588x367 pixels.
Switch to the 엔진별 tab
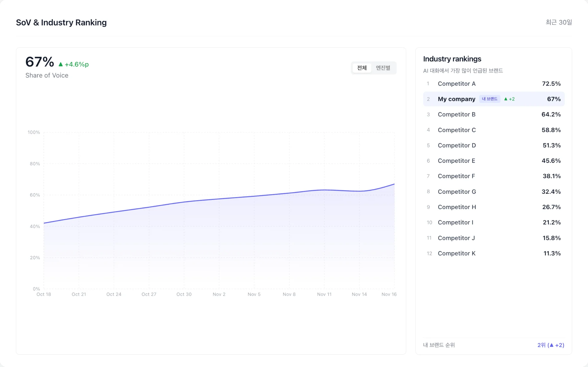[x=383, y=68]
